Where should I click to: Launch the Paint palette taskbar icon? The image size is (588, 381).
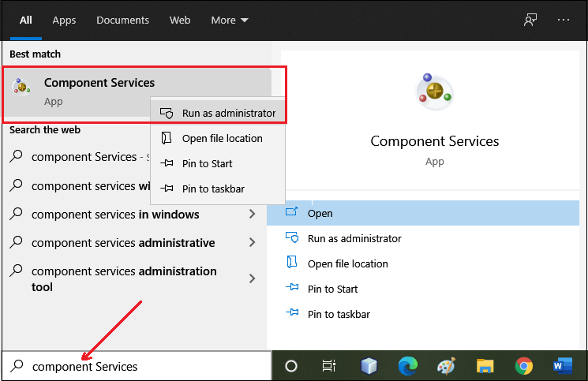tap(446, 366)
